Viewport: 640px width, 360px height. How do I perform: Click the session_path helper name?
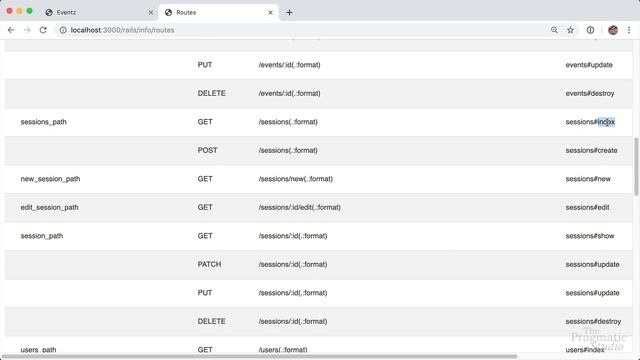tap(42, 236)
